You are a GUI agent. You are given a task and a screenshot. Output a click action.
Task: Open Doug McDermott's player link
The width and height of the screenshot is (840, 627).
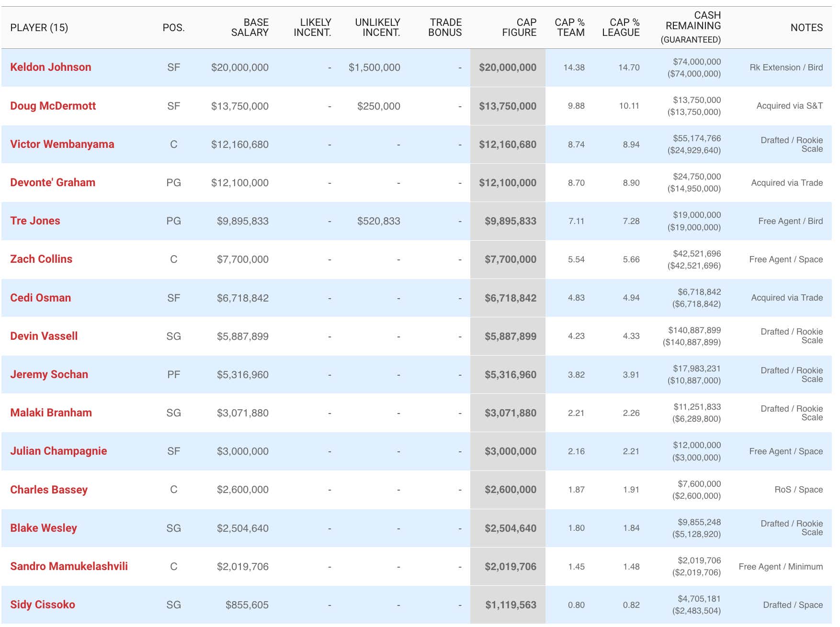53,106
